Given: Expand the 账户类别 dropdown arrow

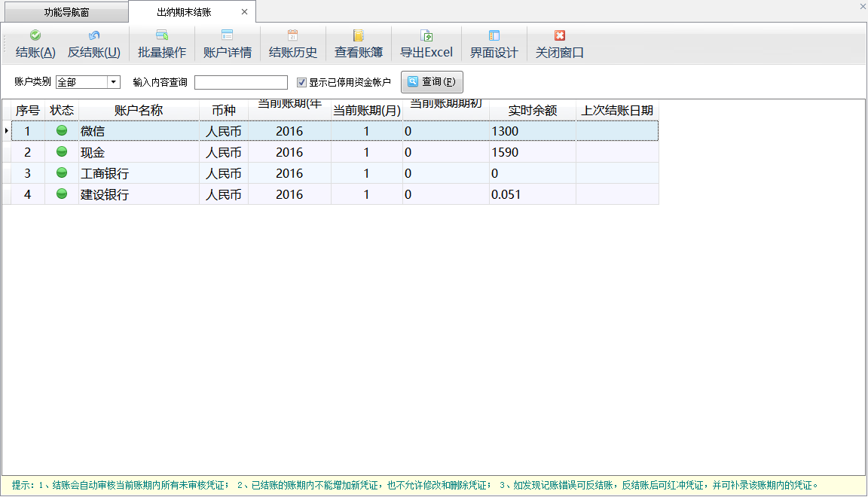Looking at the screenshot, I should coord(114,82).
